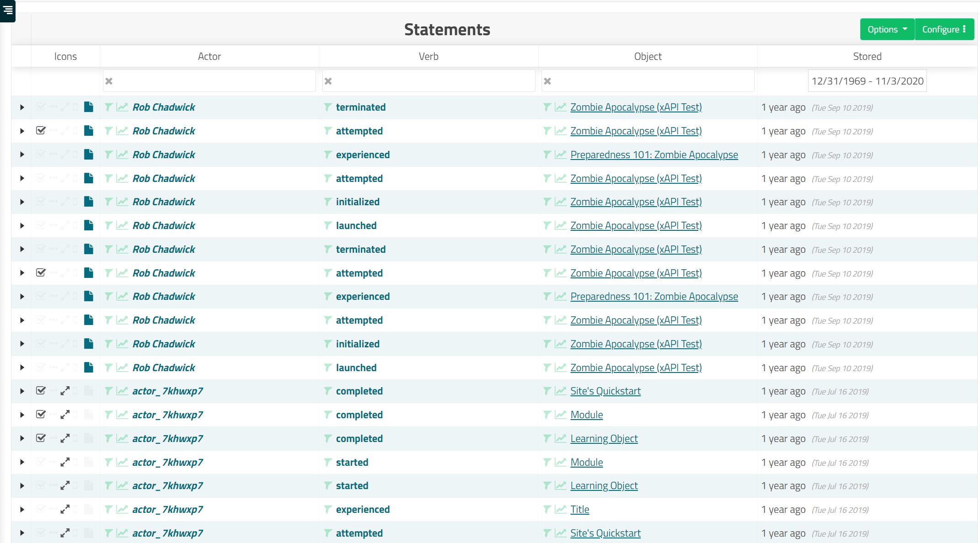Clear the Verb filter with X
980x543 pixels.
coord(328,81)
